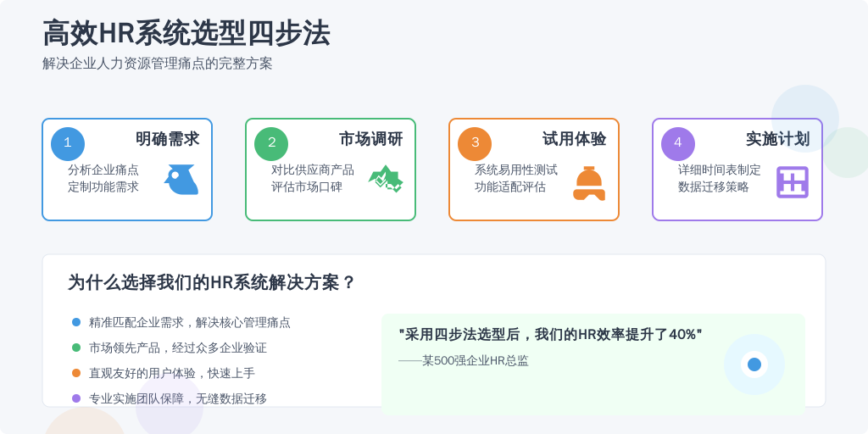Image resolution: width=868 pixels, height=434 pixels.
Task: Click the orange step 3 number circle
Action: pyautogui.click(x=475, y=143)
